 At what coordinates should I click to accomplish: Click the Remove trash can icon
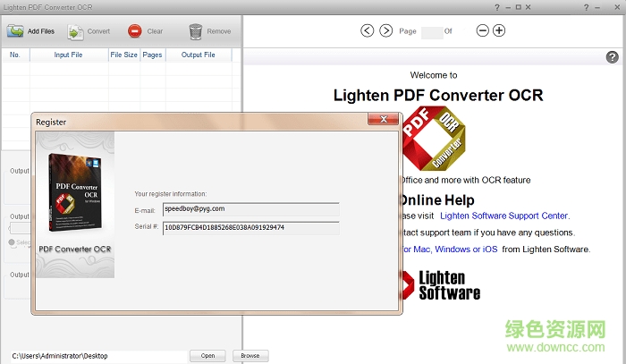pos(196,31)
